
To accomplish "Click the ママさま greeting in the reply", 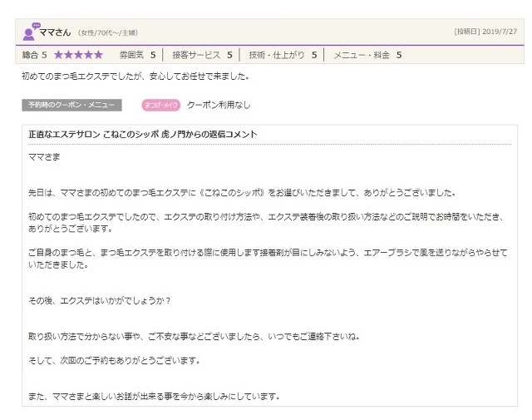I will tap(44, 156).
